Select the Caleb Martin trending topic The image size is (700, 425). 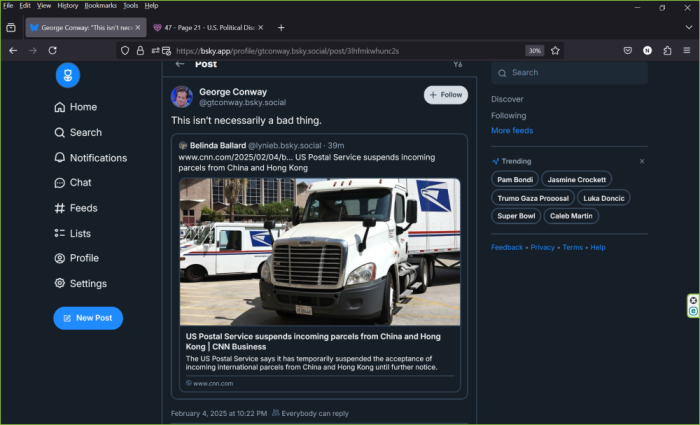point(571,216)
